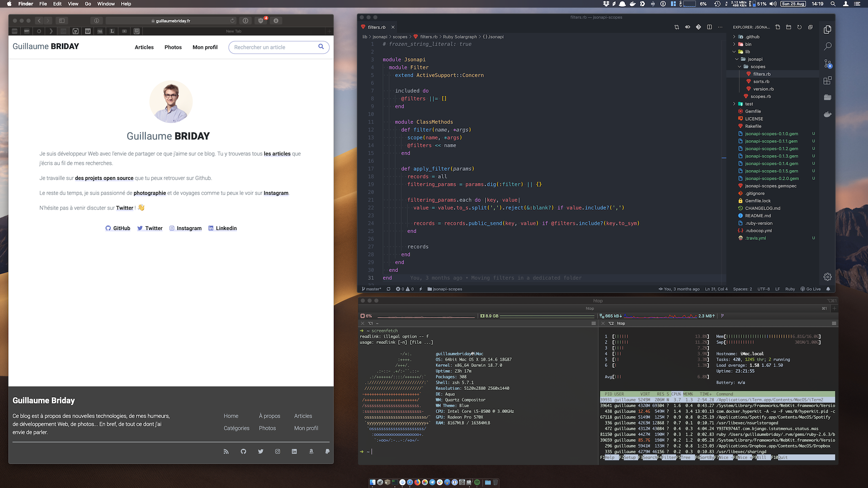Open the Manage gear icon in VS Code
Viewport: 868px width, 488px height.
pos(827,277)
